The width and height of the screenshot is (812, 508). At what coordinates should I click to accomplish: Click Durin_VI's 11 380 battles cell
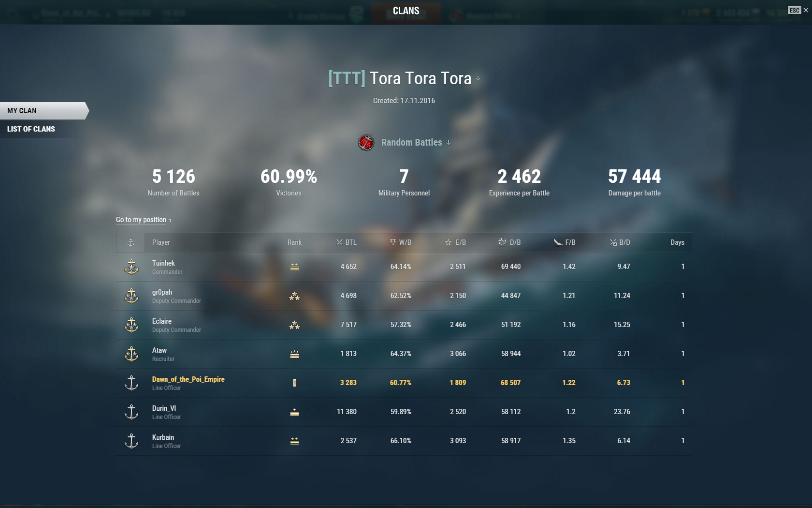[347, 412]
